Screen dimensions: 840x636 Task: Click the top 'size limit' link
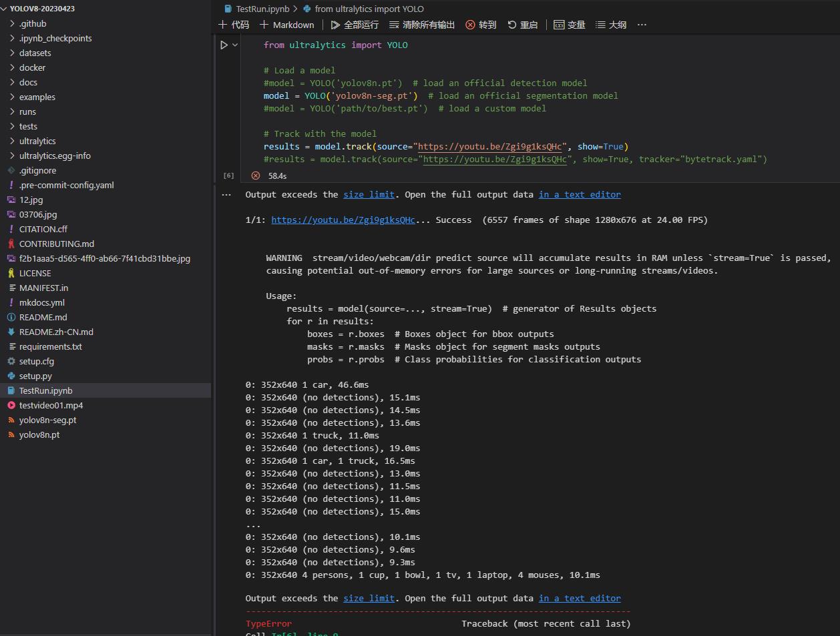point(369,194)
